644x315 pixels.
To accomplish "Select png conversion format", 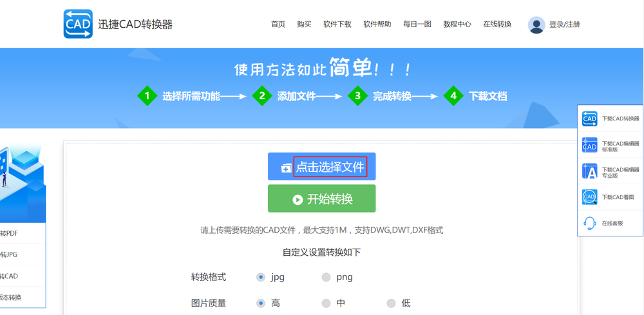I will [x=326, y=277].
